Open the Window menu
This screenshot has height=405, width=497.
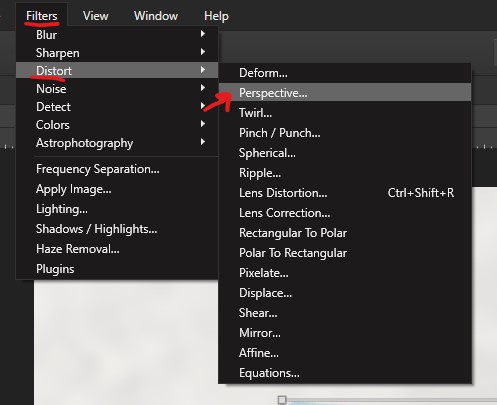click(x=156, y=16)
